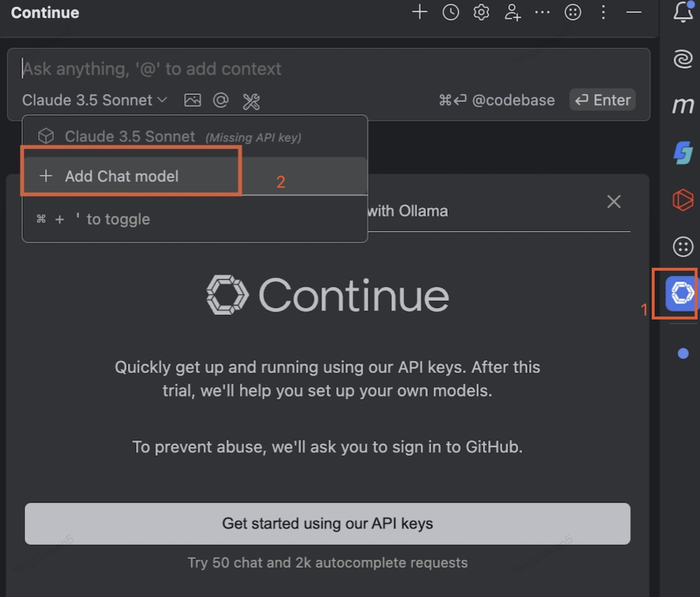Open notifications bell in the sidebar
The image size is (700, 597).
pos(683,12)
